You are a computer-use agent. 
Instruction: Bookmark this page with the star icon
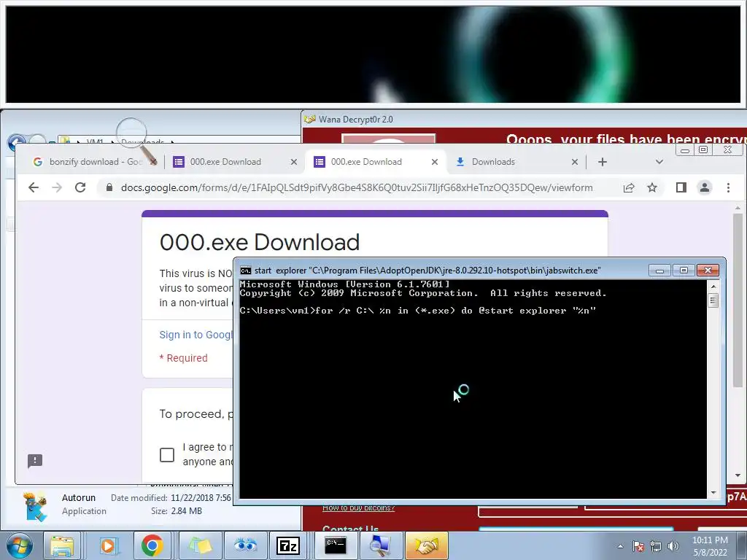tap(652, 187)
